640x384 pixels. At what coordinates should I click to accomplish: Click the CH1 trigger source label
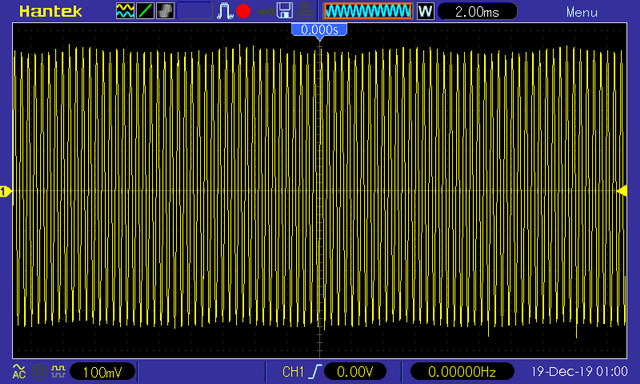293,372
